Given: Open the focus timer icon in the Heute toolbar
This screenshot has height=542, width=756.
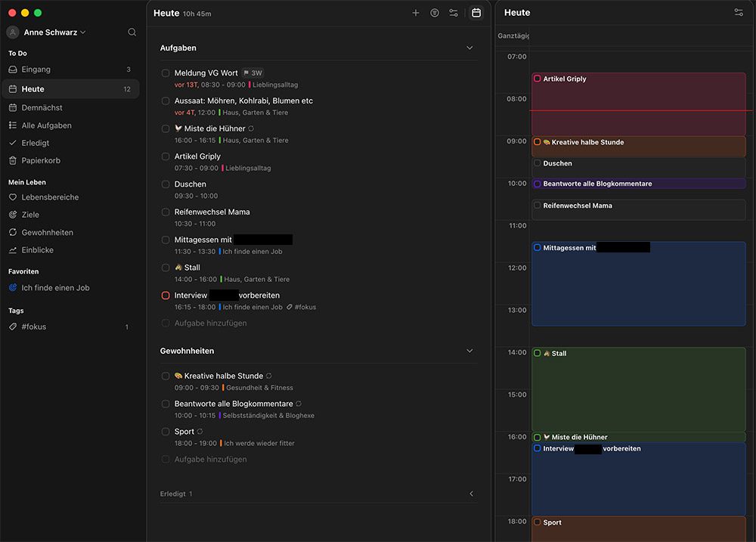Looking at the screenshot, I should pyautogui.click(x=435, y=12).
